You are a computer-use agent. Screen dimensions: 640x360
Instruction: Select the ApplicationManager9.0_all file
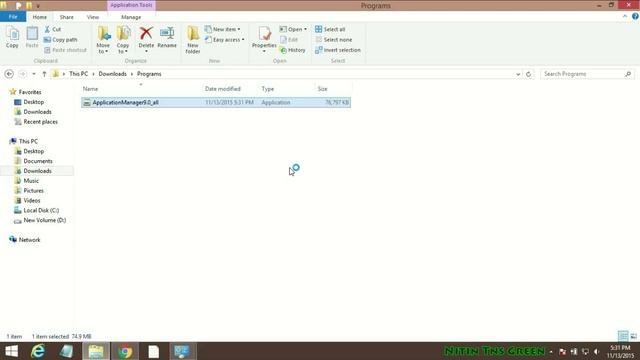(216, 102)
